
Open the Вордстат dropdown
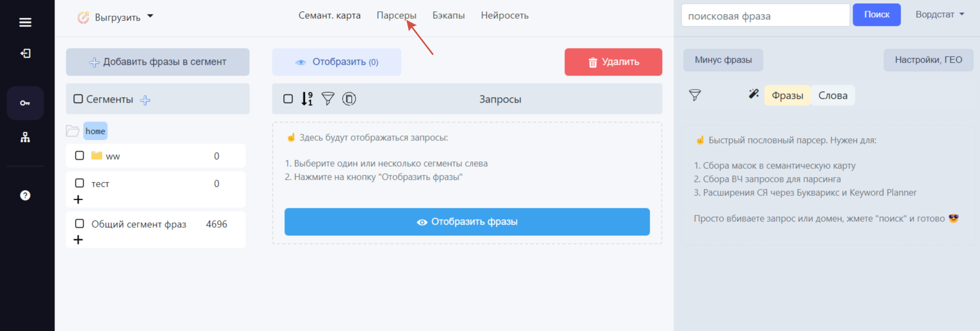click(x=940, y=15)
